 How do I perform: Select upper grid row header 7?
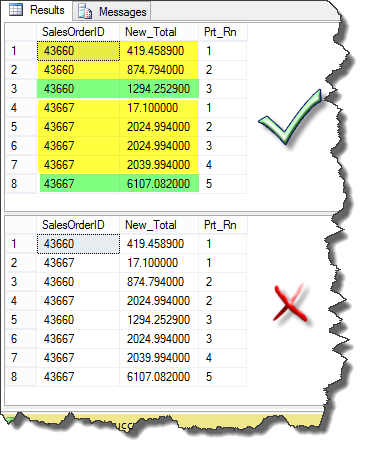pyautogui.click(x=21, y=165)
